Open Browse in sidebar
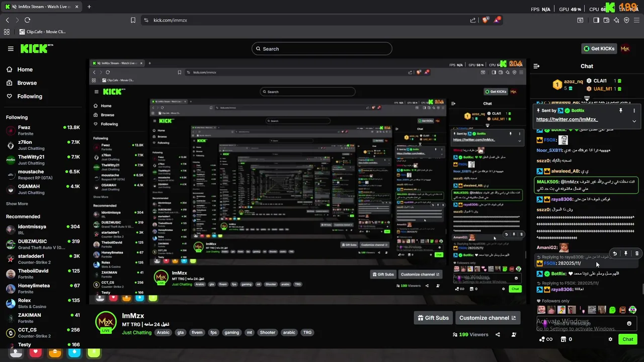 coord(27,83)
